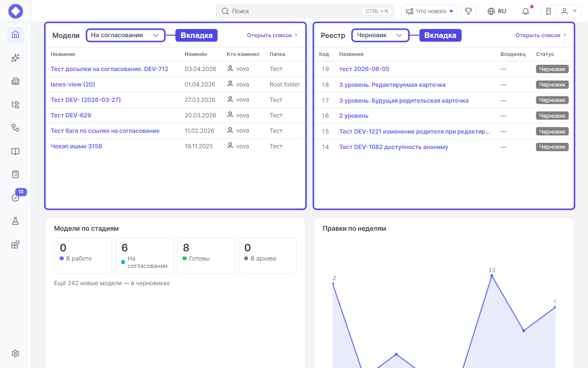
Task: Open the 'На согласовании' dropdown in Модели
Action: [125, 35]
